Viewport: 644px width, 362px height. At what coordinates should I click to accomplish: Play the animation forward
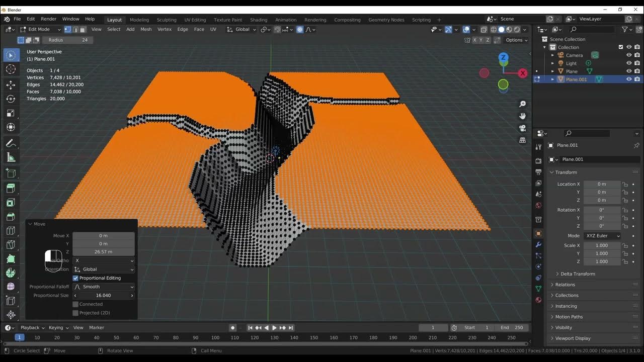pyautogui.click(x=274, y=328)
